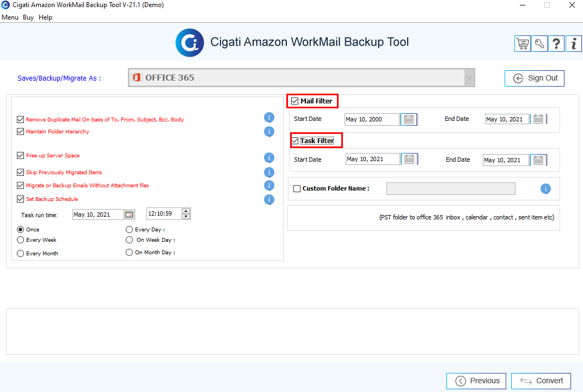
Task: Minimize the Cigati application window
Action: [523, 5]
